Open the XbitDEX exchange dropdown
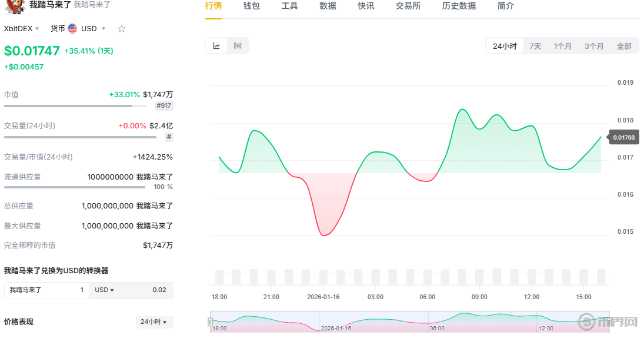This screenshot has width=644, height=338. [22, 28]
